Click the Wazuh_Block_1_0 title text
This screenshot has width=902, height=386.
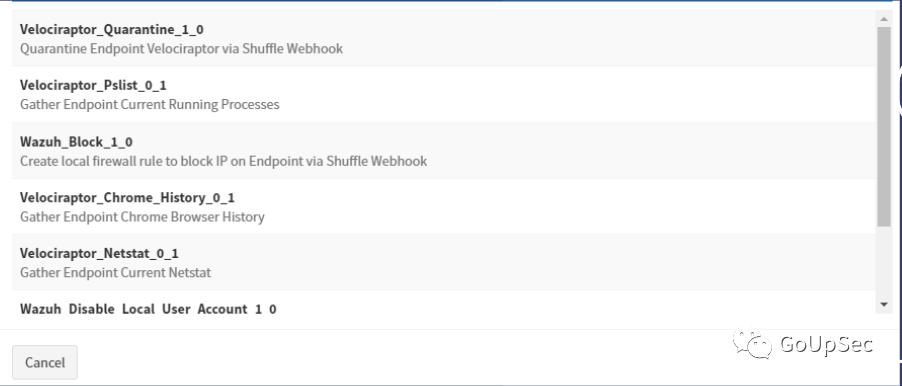click(77, 142)
